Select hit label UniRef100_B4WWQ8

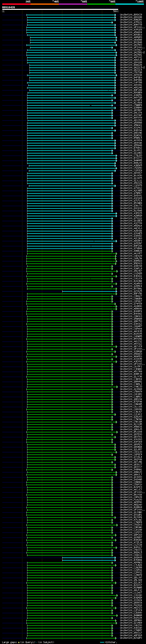131,615
